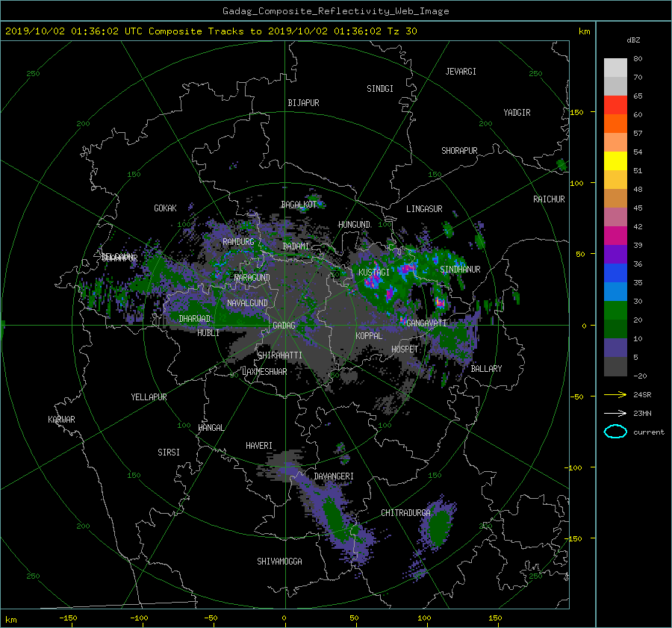Screen dimensions: 672x628
Task: Click the BADAMI city label
Action: (296, 246)
